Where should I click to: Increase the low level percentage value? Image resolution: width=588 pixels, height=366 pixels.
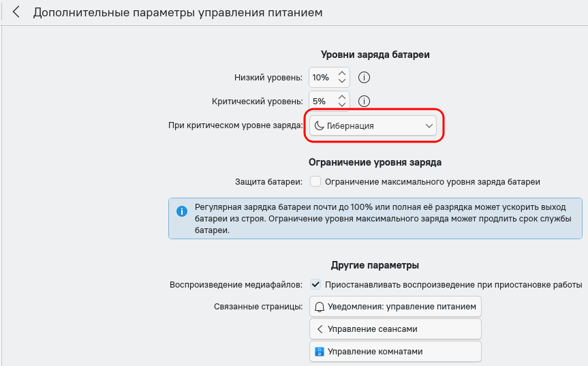pyautogui.click(x=342, y=73)
